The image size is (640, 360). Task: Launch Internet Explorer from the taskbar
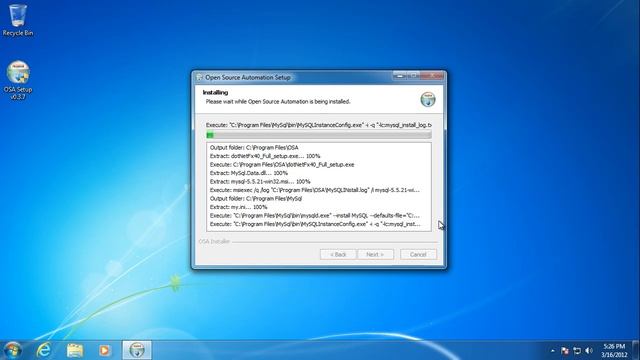click(x=44, y=350)
